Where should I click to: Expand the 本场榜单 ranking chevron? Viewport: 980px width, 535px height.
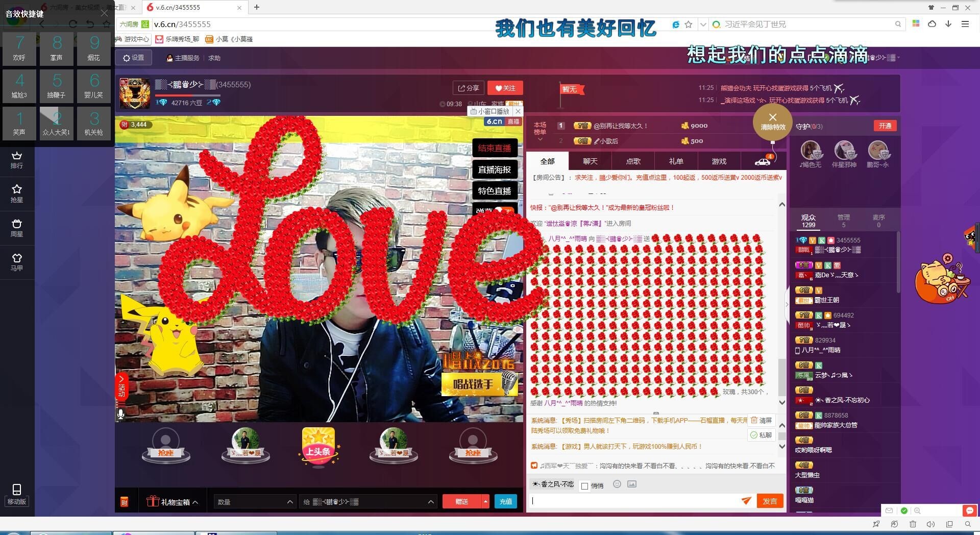point(540,139)
